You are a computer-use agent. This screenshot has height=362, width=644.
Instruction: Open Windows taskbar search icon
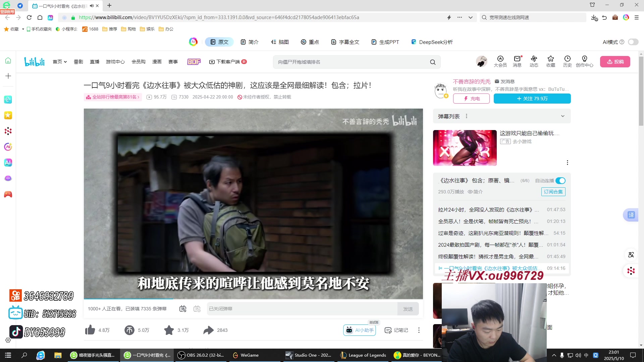point(24,355)
